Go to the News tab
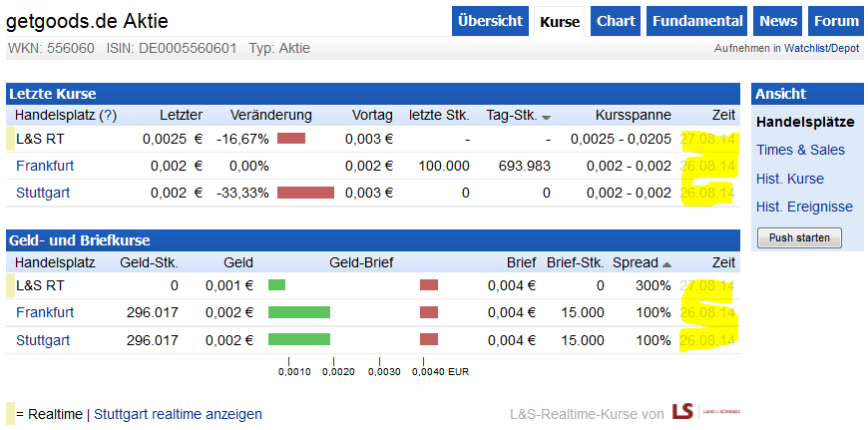The height and width of the screenshot is (430, 868). 778,21
